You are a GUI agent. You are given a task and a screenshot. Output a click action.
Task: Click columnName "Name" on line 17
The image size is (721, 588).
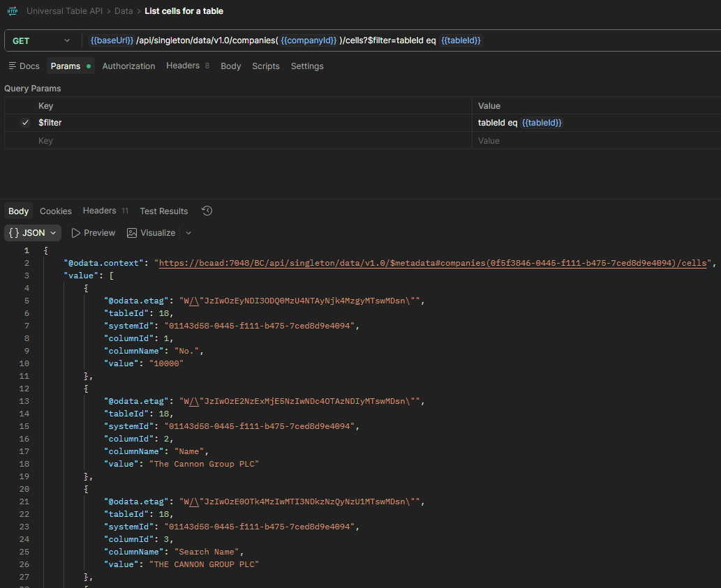click(189, 451)
